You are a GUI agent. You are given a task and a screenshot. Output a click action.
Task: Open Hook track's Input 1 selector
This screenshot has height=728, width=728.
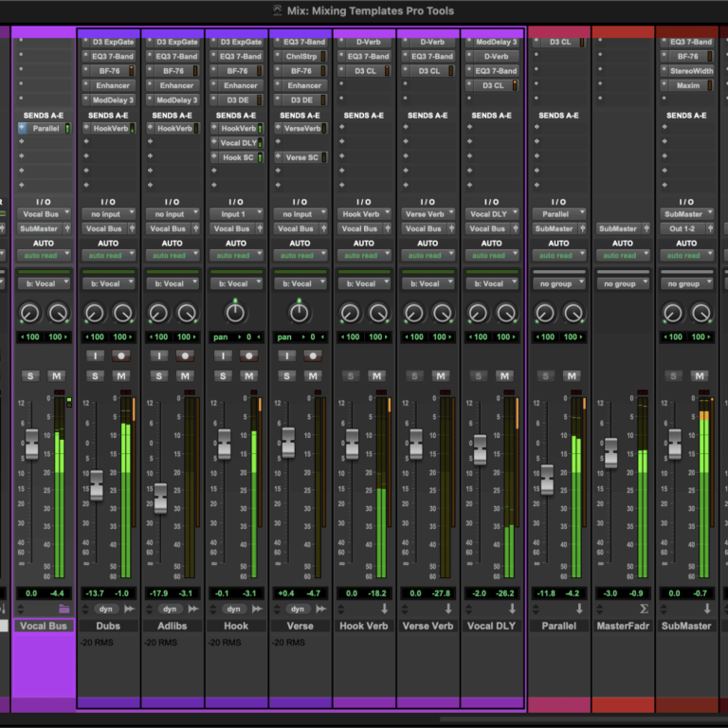(236, 214)
